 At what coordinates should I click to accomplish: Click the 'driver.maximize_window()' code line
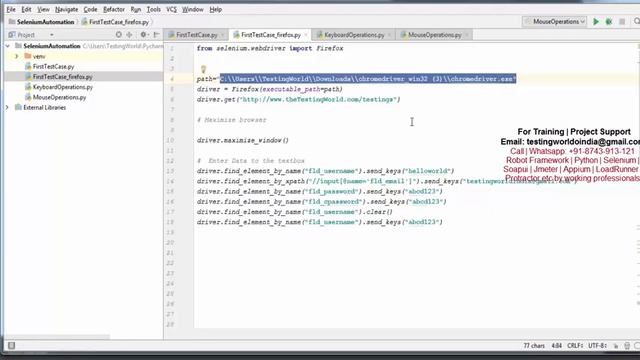point(242,140)
